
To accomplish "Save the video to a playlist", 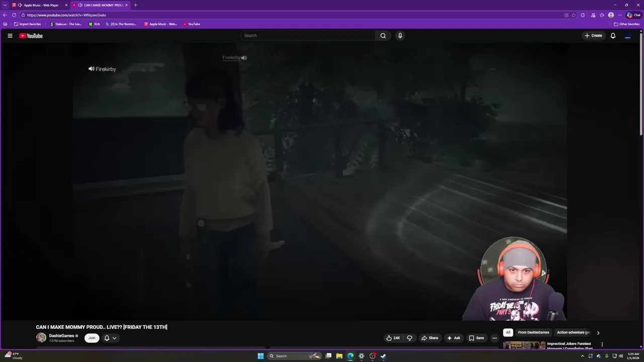I will tap(476, 338).
